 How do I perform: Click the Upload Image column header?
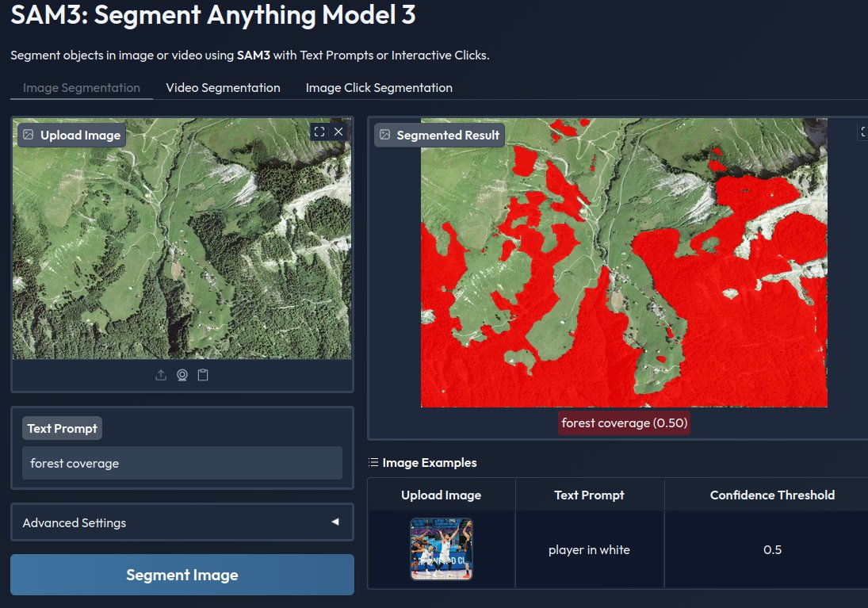point(442,495)
